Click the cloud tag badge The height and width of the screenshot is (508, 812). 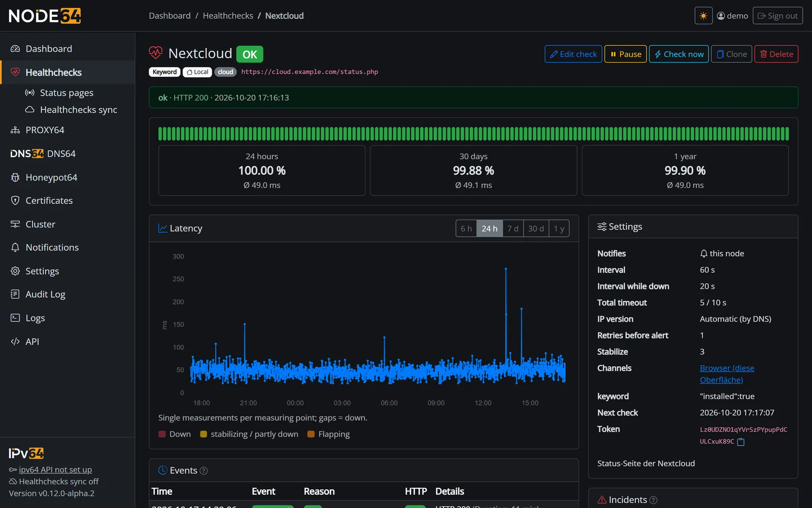tap(225, 72)
